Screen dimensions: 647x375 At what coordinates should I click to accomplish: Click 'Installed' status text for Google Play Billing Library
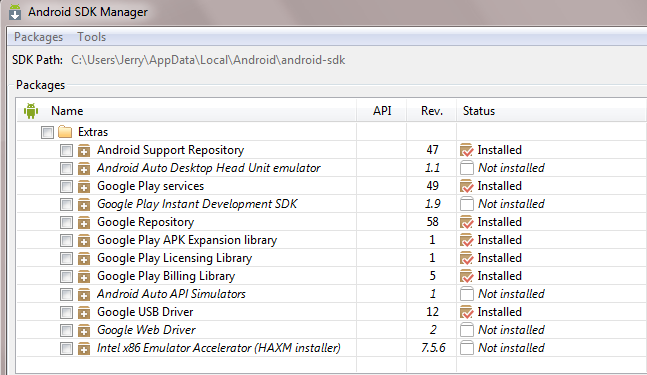coord(499,276)
